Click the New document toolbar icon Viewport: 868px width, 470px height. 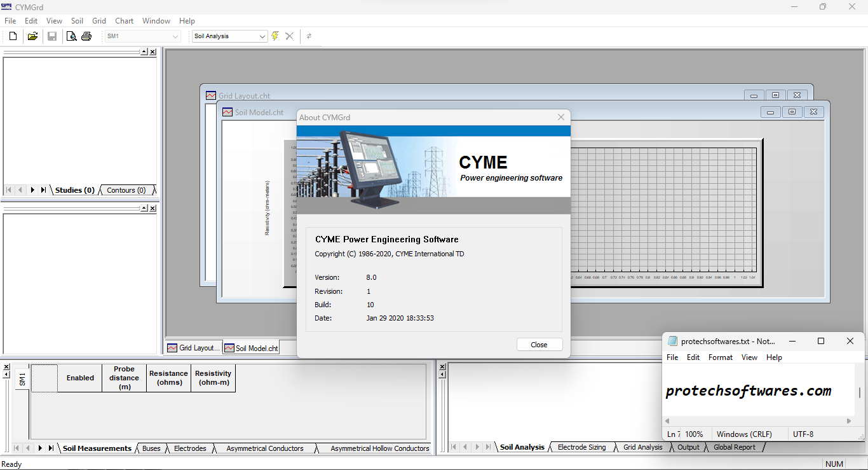[13, 36]
